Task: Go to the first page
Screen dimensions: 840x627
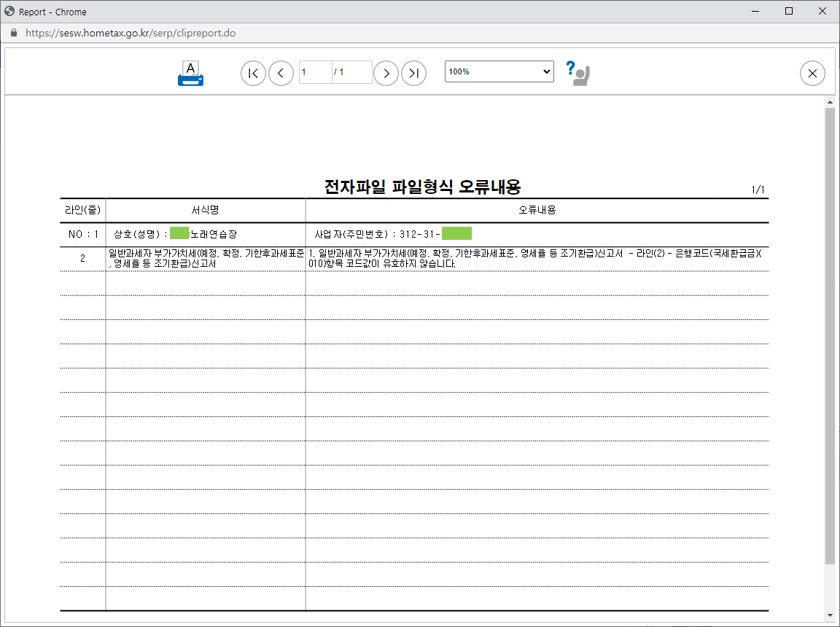Action: pos(254,74)
